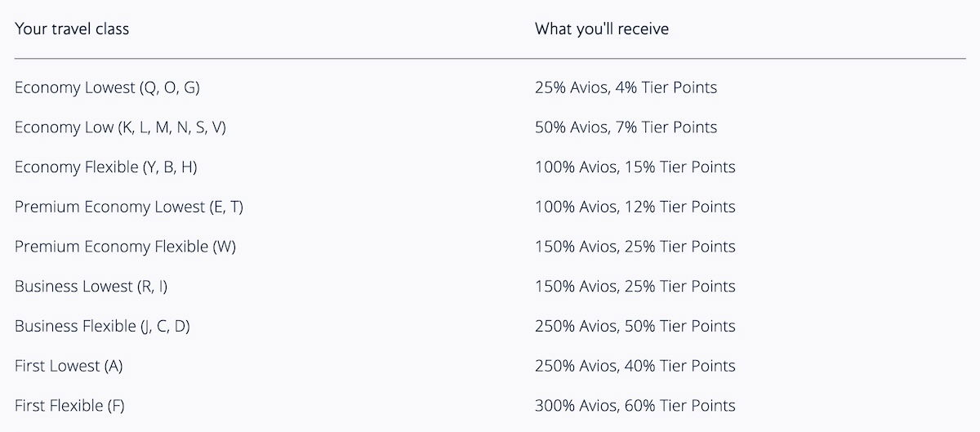Click First Flexible (F) text
Screen dimensions: 980x432
click(x=69, y=406)
